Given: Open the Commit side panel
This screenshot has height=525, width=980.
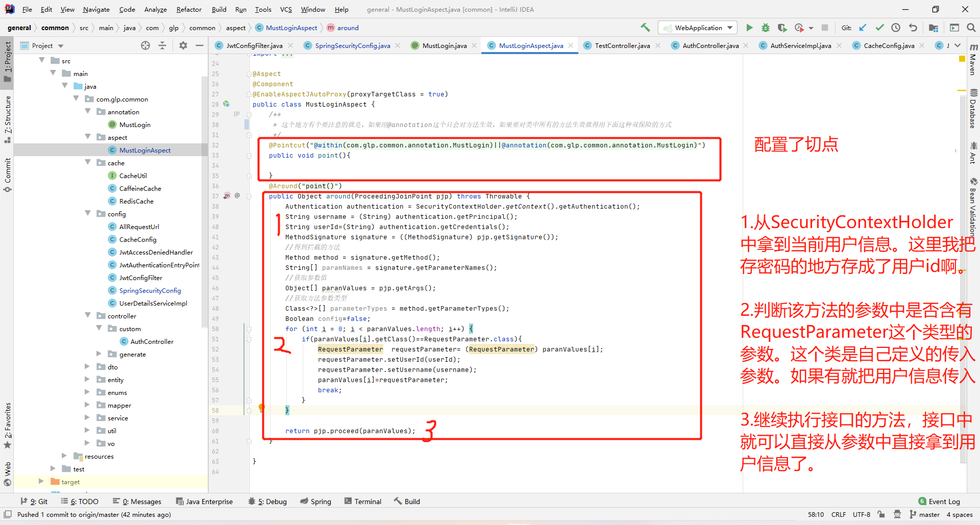Looking at the screenshot, I should (8, 175).
